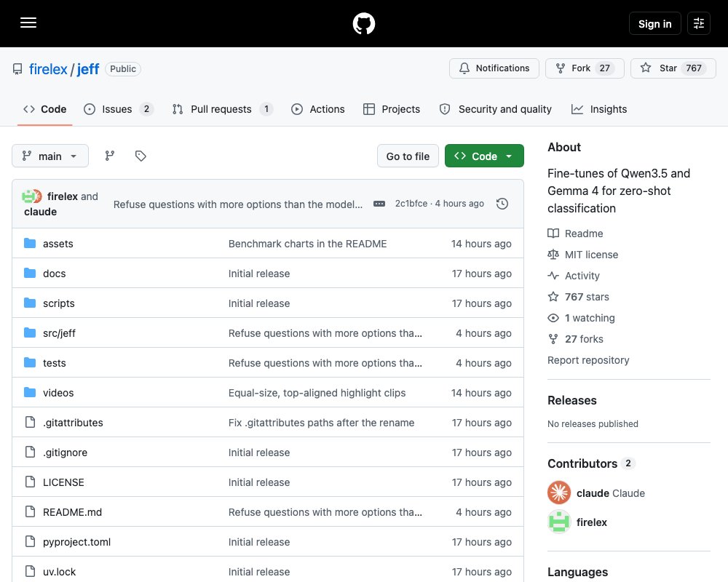
Task: Click the LICENSE file icon
Action: click(x=30, y=482)
